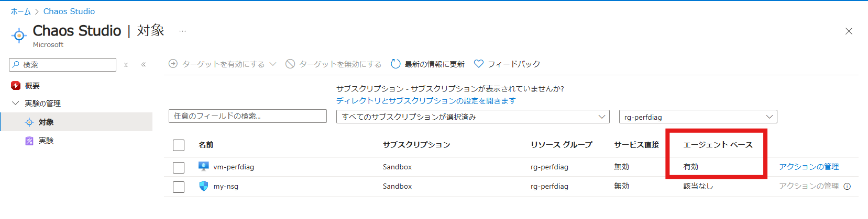Clear the sidebar search with the x icon
This screenshot has height=219, width=868.
tap(126, 65)
